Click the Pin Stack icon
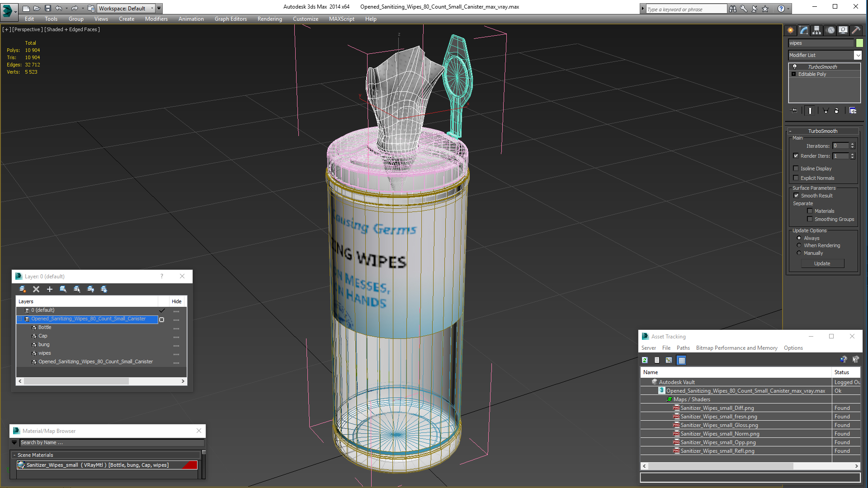 (x=794, y=111)
